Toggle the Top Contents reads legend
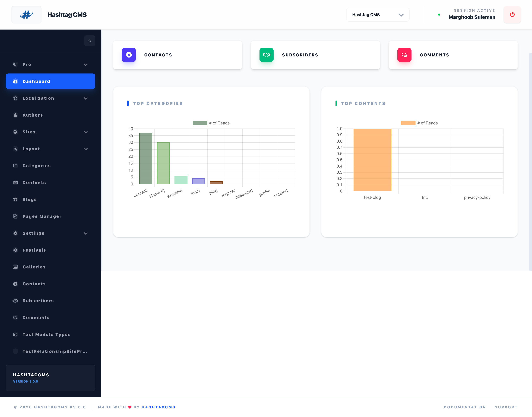The height and width of the screenshot is (417, 532). [419, 123]
